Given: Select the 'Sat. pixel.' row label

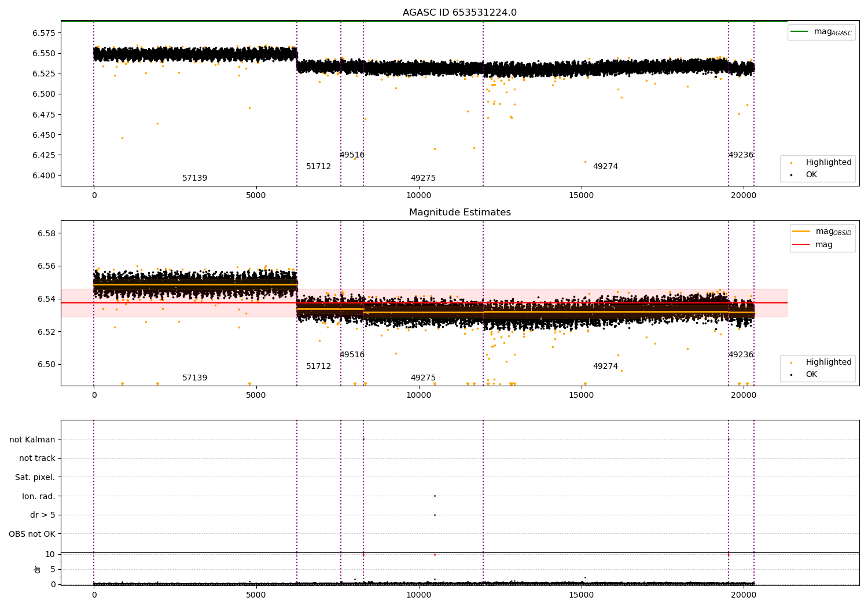Looking at the screenshot, I should point(35,478).
